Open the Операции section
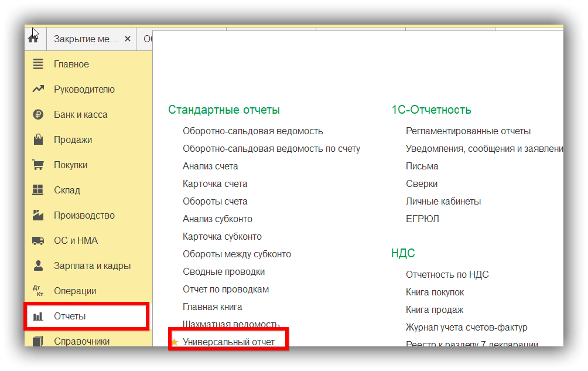This screenshot has height=371, width=588. 75,291
